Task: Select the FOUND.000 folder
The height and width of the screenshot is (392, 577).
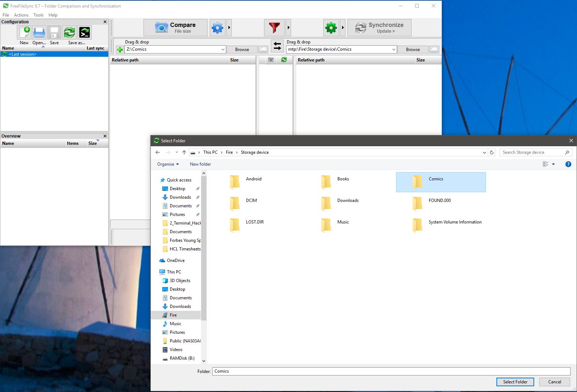Action: coord(441,203)
